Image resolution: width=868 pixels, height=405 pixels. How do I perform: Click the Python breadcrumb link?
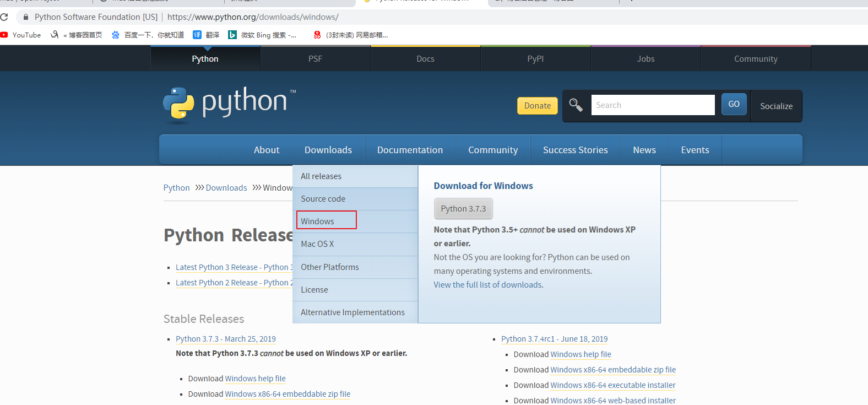[176, 188]
